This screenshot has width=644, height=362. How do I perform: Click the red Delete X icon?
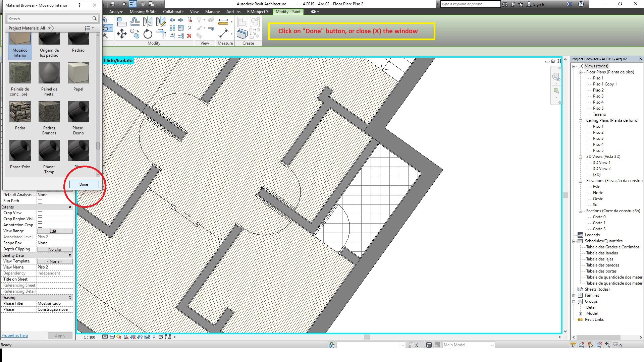[x=189, y=36]
